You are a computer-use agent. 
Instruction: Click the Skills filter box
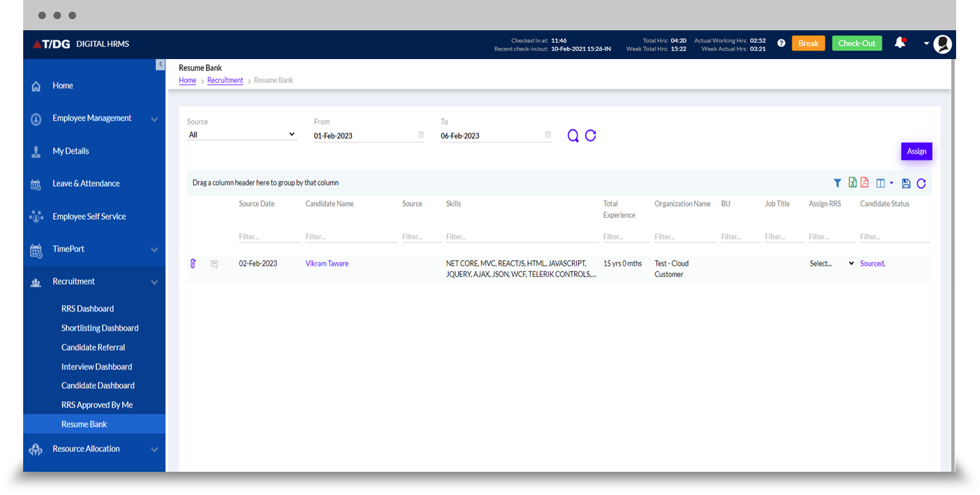[522, 237]
